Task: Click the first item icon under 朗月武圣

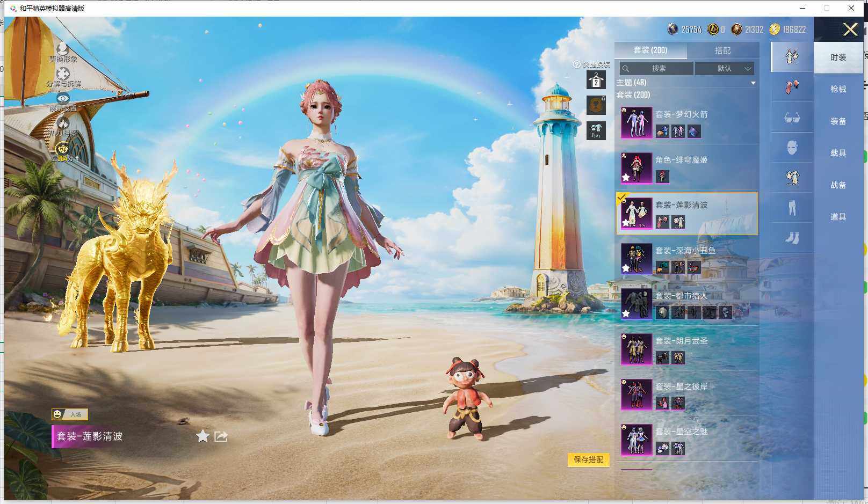Action: (662, 358)
